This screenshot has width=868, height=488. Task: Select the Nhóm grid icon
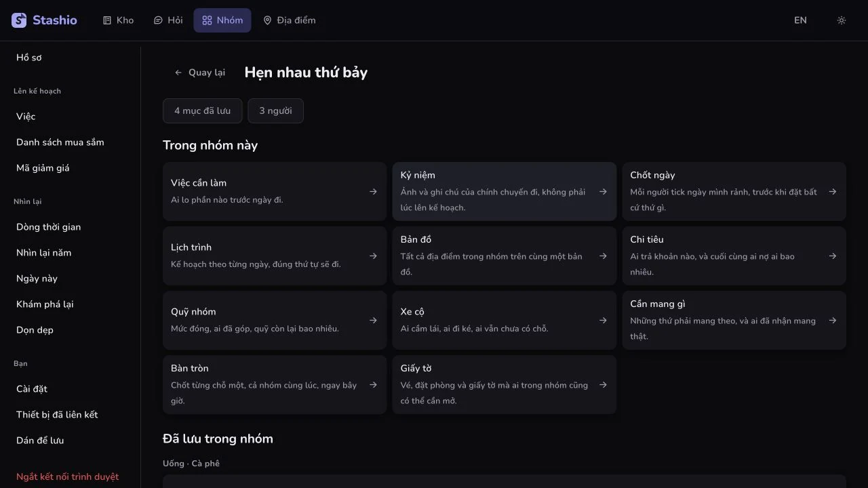[x=208, y=20]
